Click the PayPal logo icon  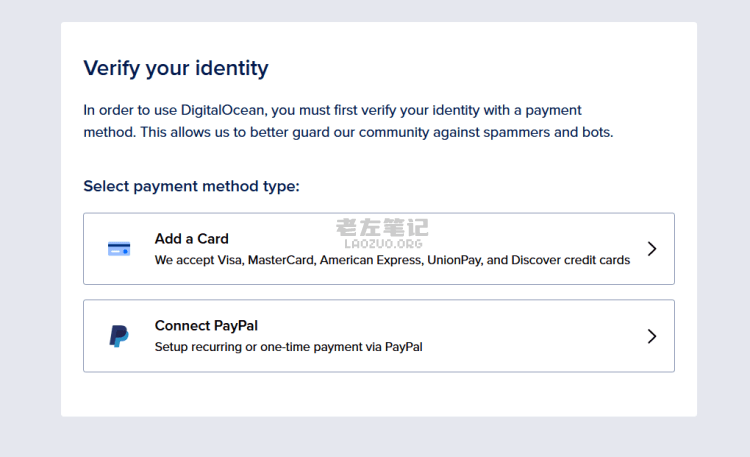point(119,336)
